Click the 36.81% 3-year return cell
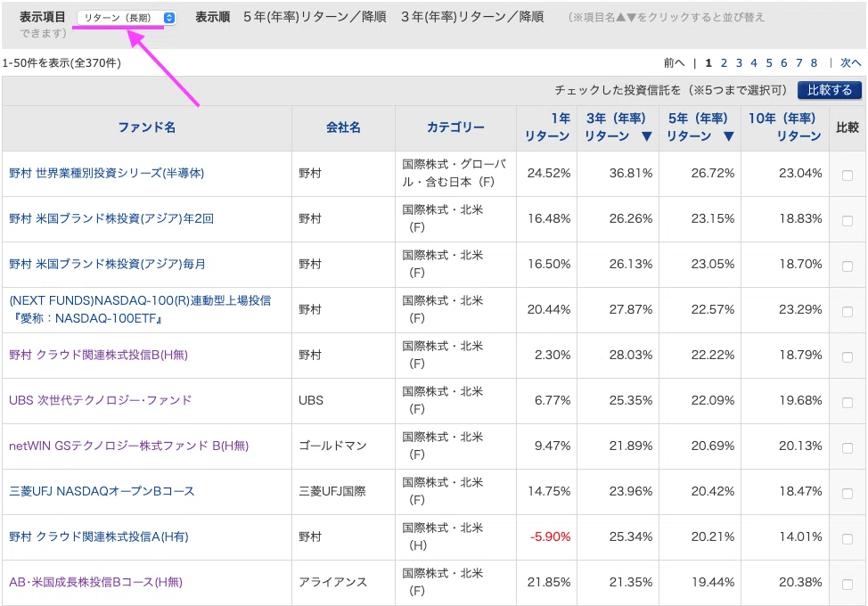The height and width of the screenshot is (606, 868). 631,173
